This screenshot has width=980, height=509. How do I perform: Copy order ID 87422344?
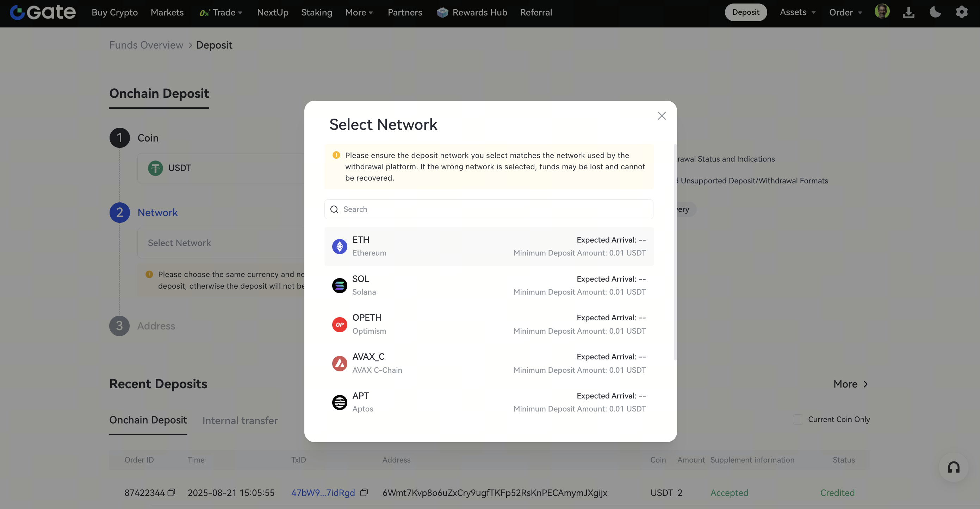click(171, 493)
